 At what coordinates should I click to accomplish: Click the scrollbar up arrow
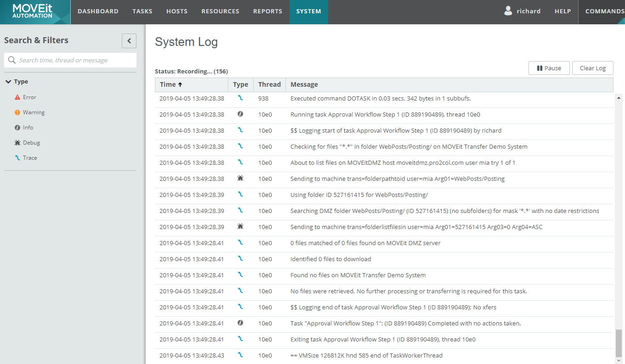(619, 97)
